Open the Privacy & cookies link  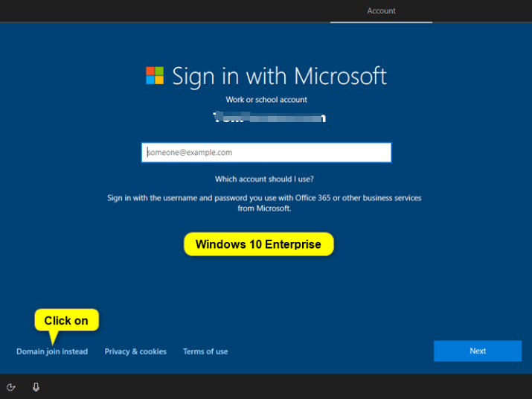point(135,351)
